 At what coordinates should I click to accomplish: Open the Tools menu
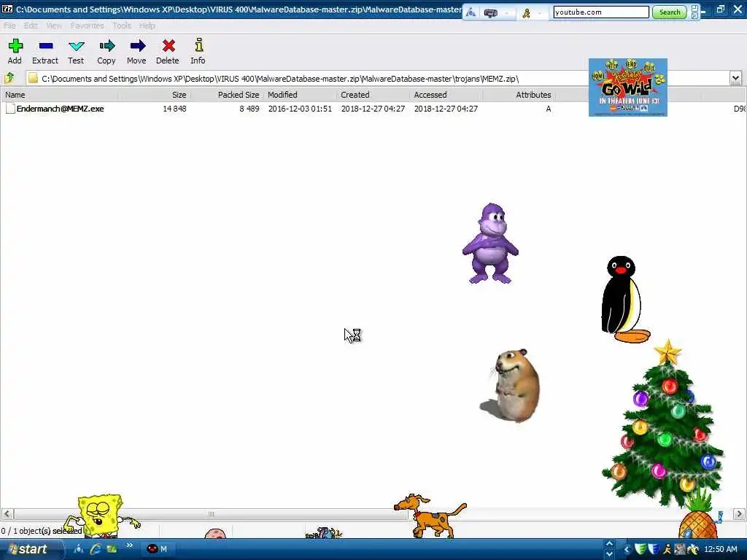point(122,26)
